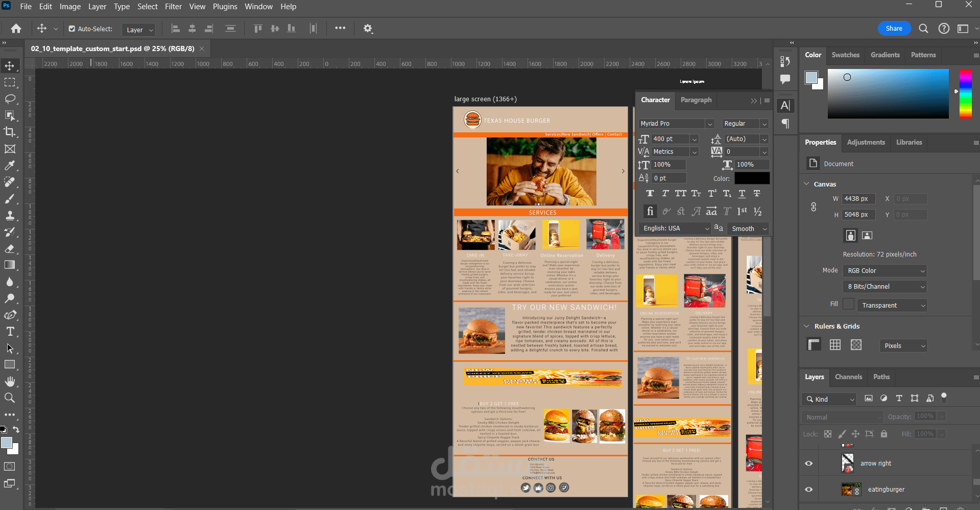Set canvas orientation to landscape
The height and width of the screenshot is (510, 980).
pyautogui.click(x=867, y=235)
